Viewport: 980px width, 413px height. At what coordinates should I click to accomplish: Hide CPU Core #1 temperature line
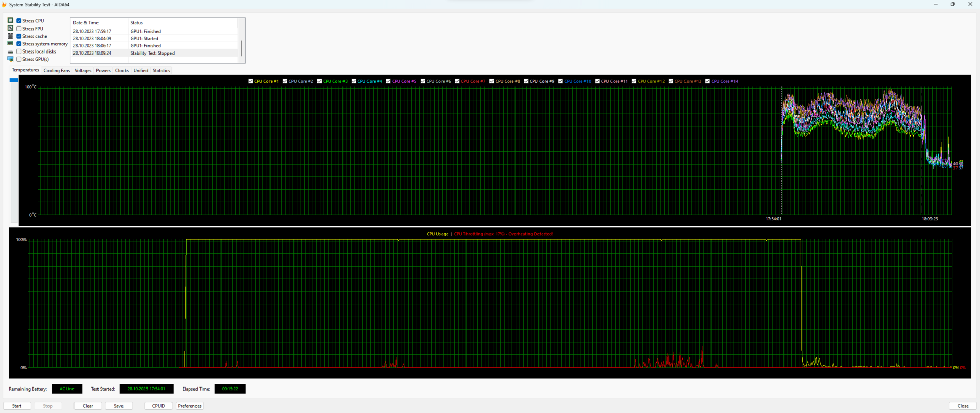[251, 81]
